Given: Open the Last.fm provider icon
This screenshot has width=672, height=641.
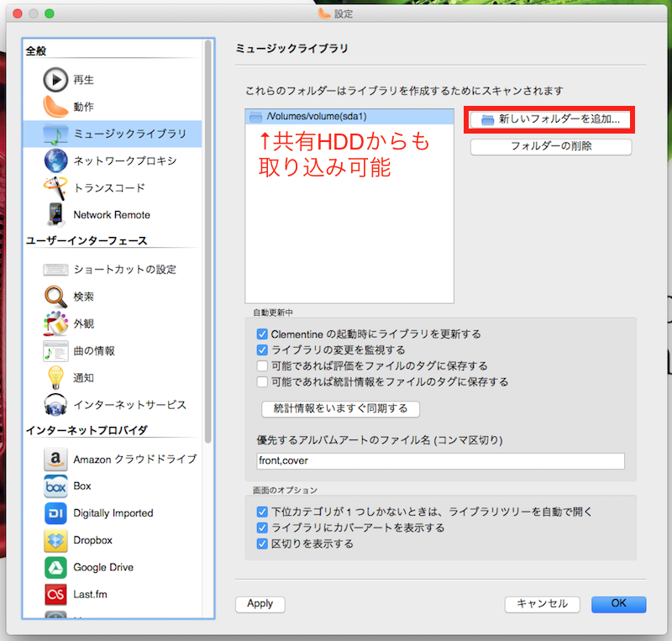Looking at the screenshot, I should pos(55,594).
